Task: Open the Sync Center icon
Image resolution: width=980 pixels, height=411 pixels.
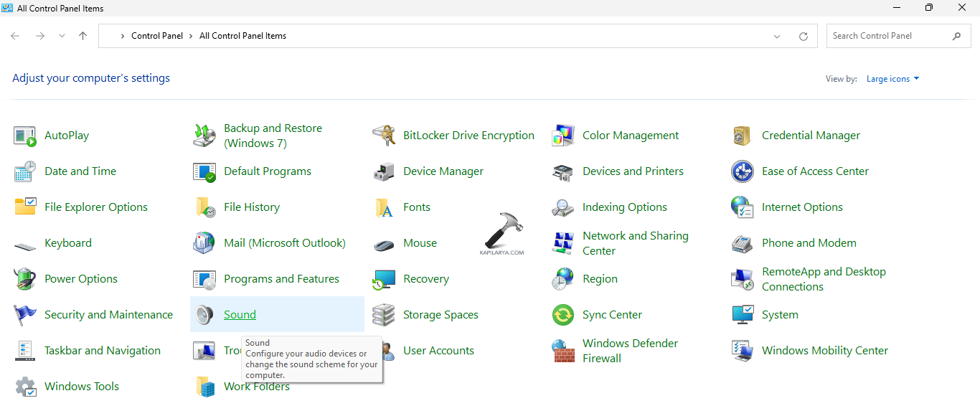Action: [563, 315]
